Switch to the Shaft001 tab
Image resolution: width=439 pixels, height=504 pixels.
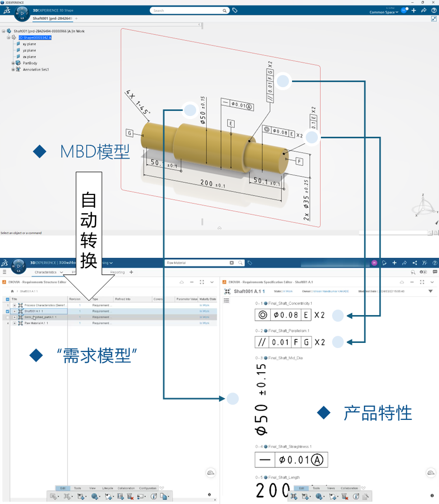52,19
